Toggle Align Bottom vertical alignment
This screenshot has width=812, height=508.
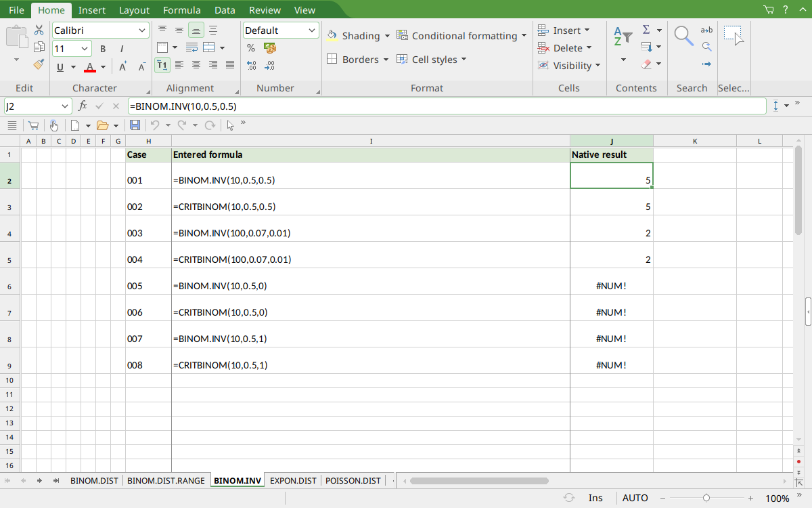tap(196, 30)
